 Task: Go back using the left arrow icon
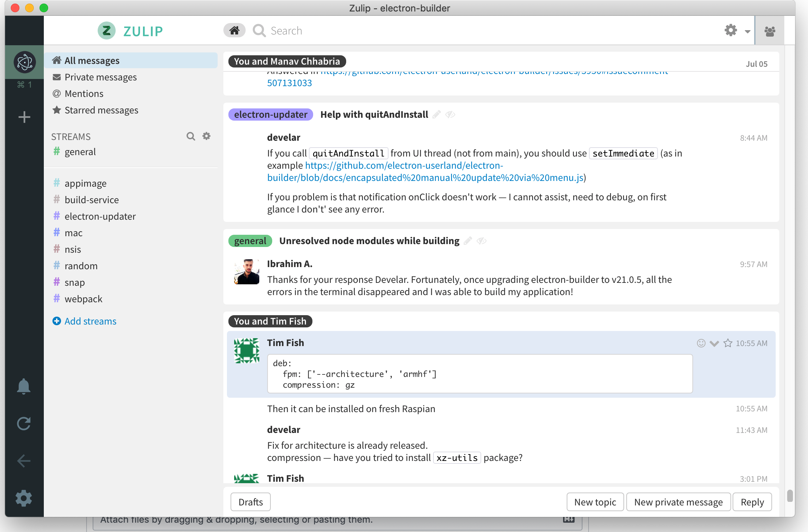coord(24,461)
